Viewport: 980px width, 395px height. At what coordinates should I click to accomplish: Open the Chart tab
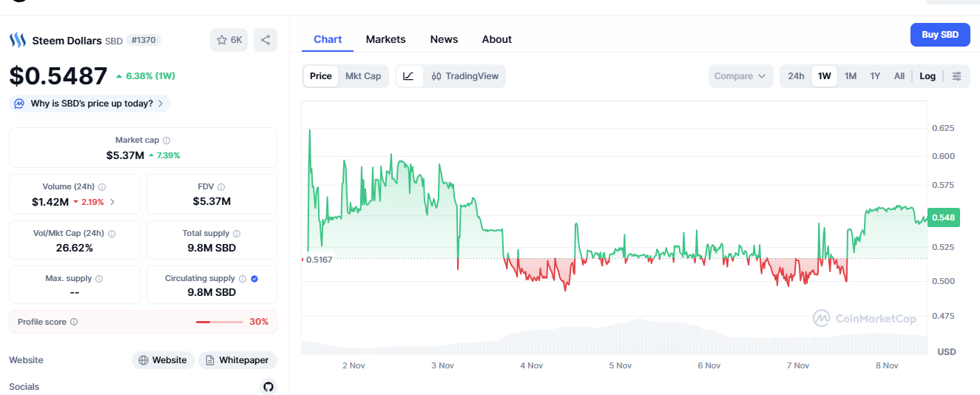coord(328,39)
